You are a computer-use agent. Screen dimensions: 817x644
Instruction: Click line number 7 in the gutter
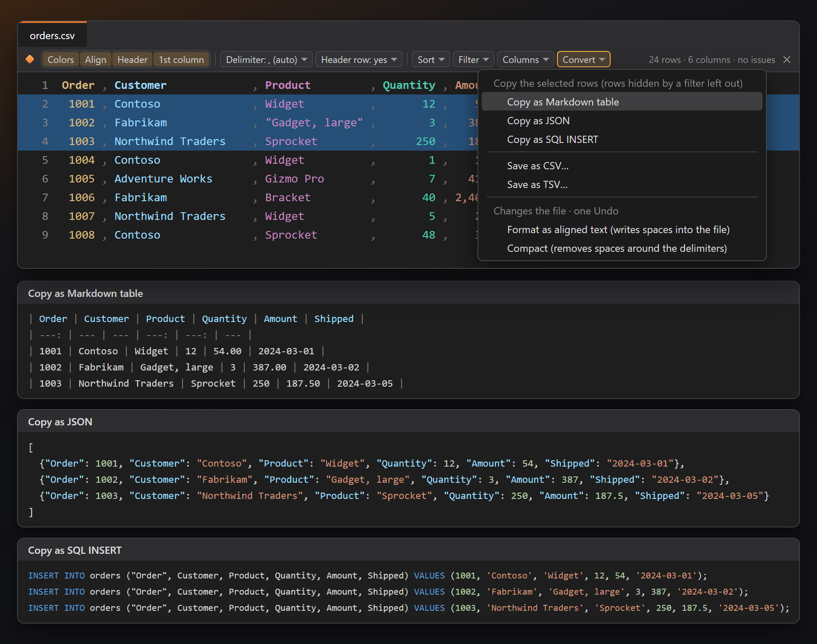(45, 197)
